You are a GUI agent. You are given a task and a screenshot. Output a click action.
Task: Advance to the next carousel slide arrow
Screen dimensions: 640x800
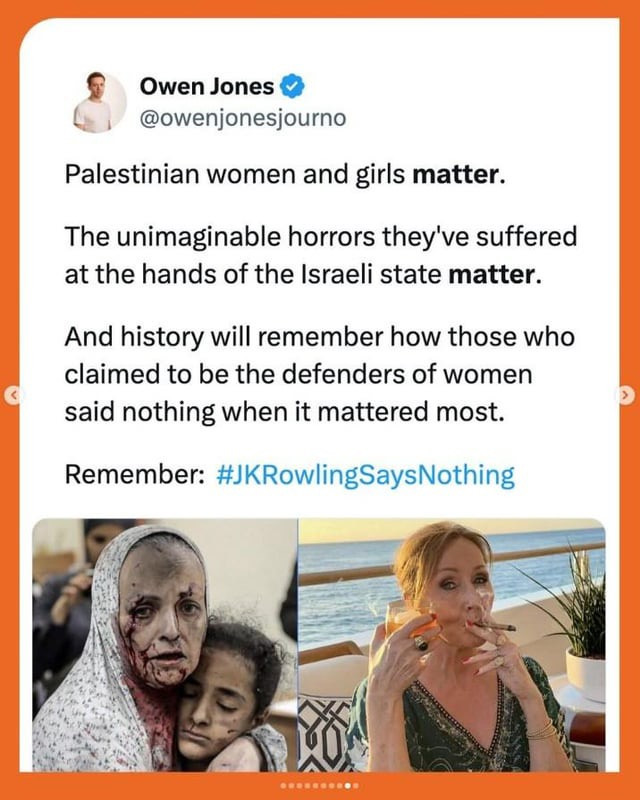point(626,395)
